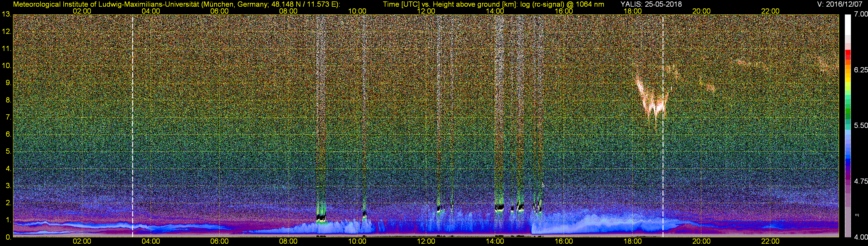The image size is (868, 246).
Task: Click the 1 km height axis label
Action: click(8, 220)
